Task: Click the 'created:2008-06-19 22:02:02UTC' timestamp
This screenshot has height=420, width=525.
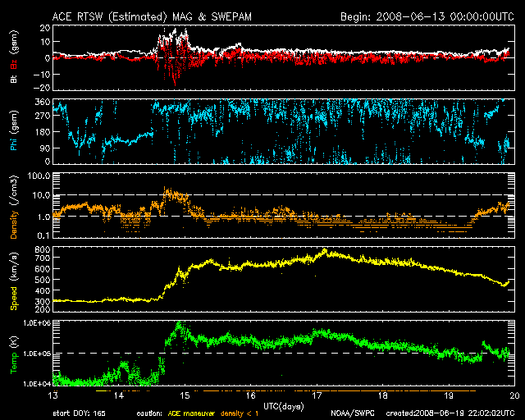Action: point(450,413)
